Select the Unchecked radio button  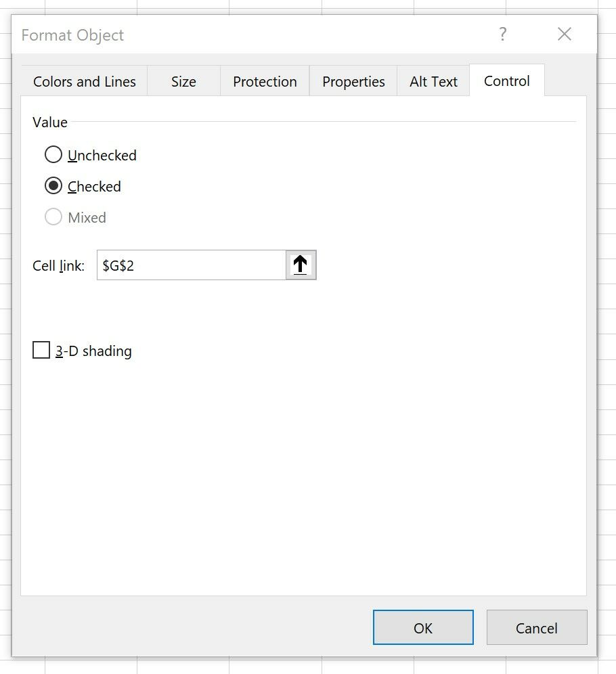click(53, 154)
